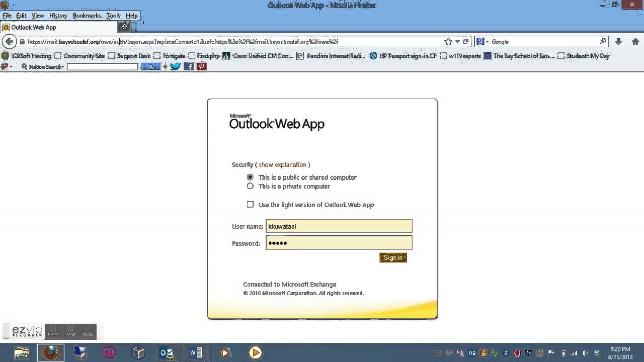Go back with the browser back arrow
This screenshot has height=362, width=644.
click(x=9, y=42)
